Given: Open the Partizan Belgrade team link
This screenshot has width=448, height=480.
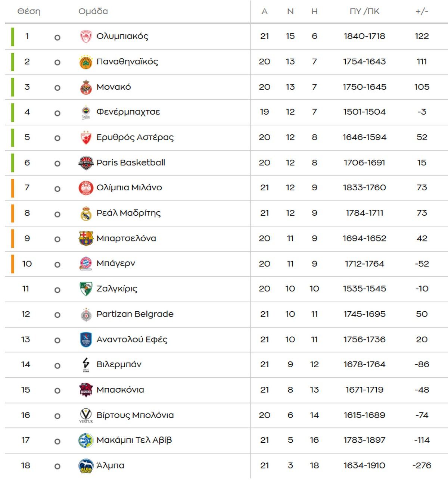Looking at the screenshot, I should click(x=135, y=314).
